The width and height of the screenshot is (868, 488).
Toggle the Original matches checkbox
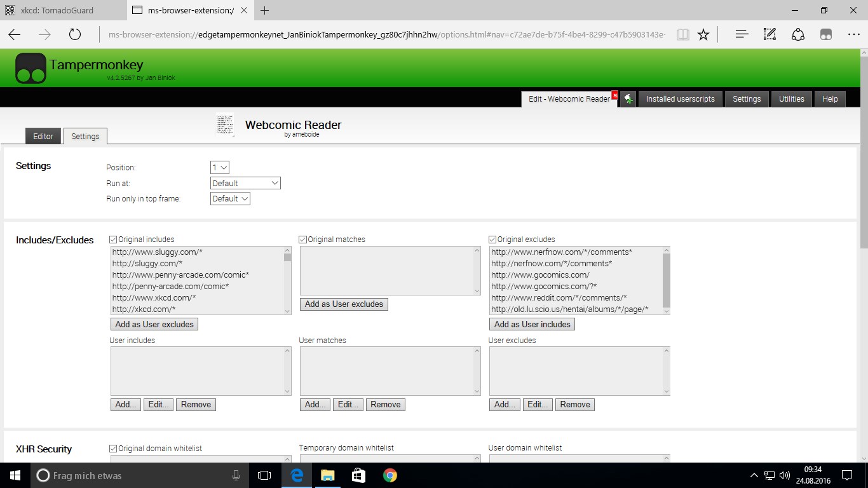(x=302, y=240)
